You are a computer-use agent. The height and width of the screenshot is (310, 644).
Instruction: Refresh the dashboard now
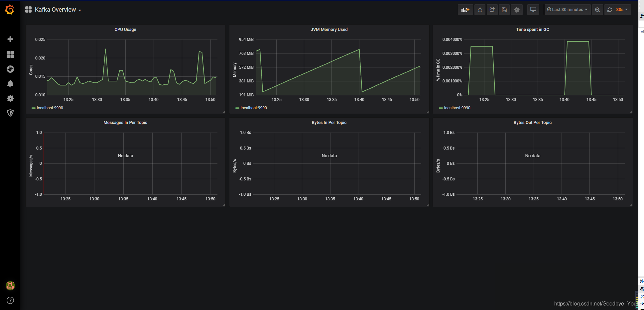609,10
